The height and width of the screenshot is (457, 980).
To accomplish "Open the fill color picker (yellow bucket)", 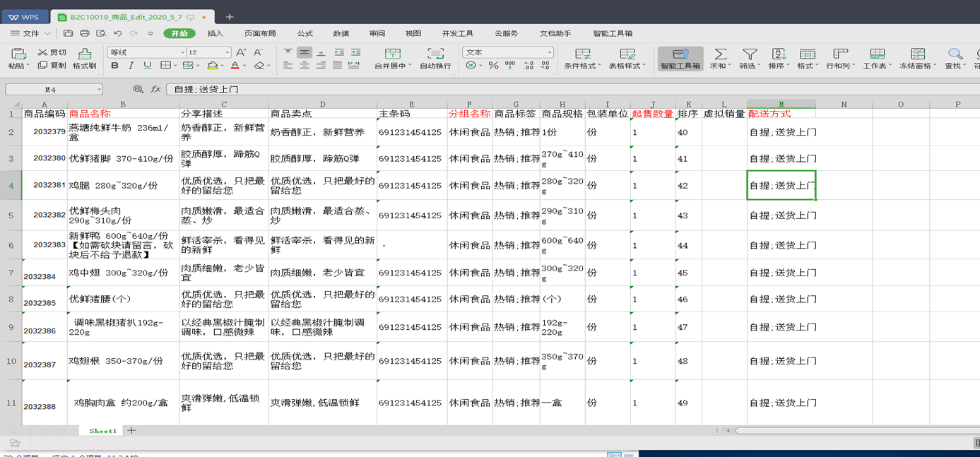I will click(212, 66).
